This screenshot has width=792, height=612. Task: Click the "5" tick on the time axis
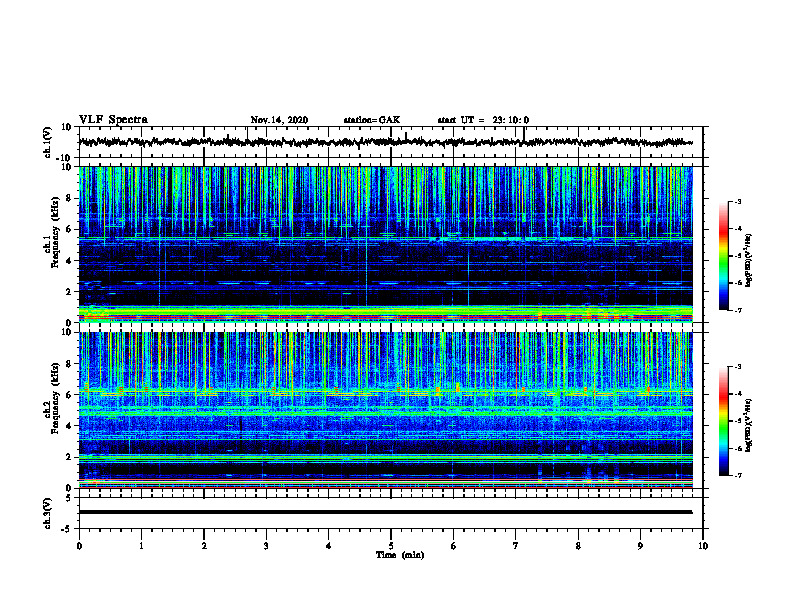point(391,546)
